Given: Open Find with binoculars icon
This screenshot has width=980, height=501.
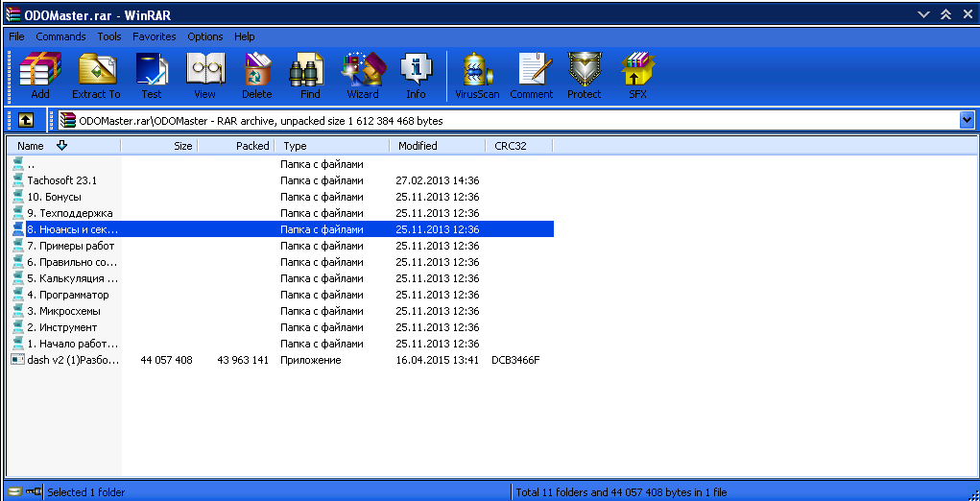Looking at the screenshot, I should 309,70.
